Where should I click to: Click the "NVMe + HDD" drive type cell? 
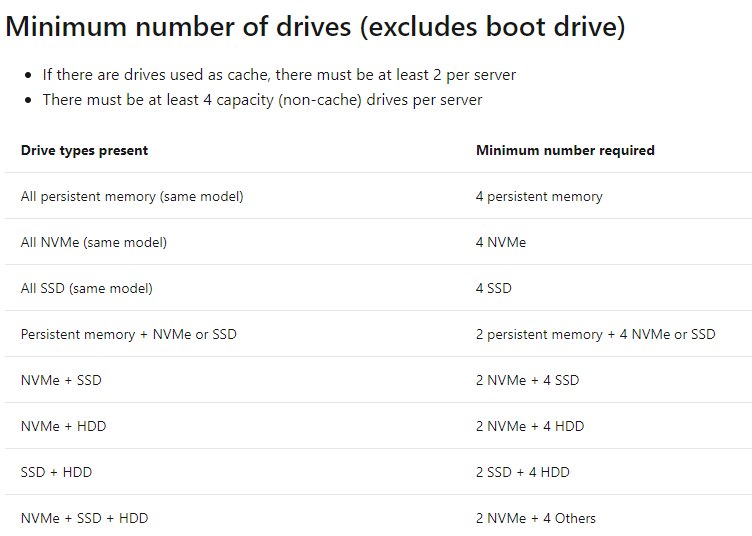pyautogui.click(x=64, y=427)
